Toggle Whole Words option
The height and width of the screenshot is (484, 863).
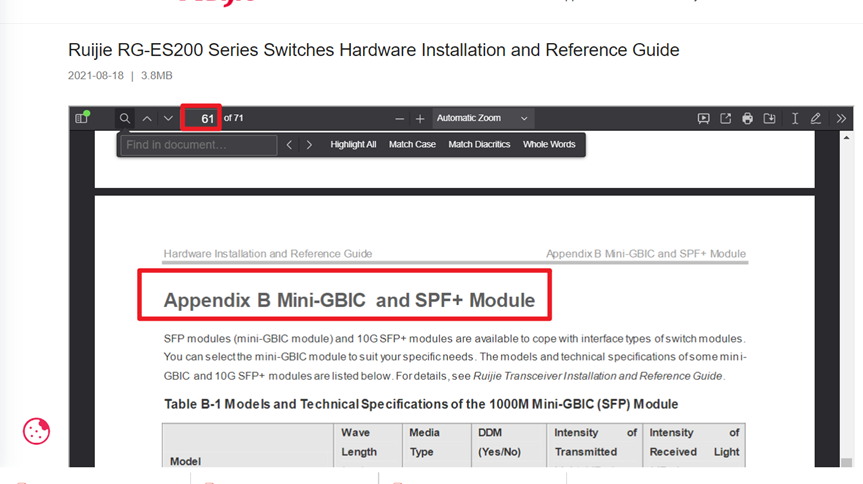tap(549, 144)
